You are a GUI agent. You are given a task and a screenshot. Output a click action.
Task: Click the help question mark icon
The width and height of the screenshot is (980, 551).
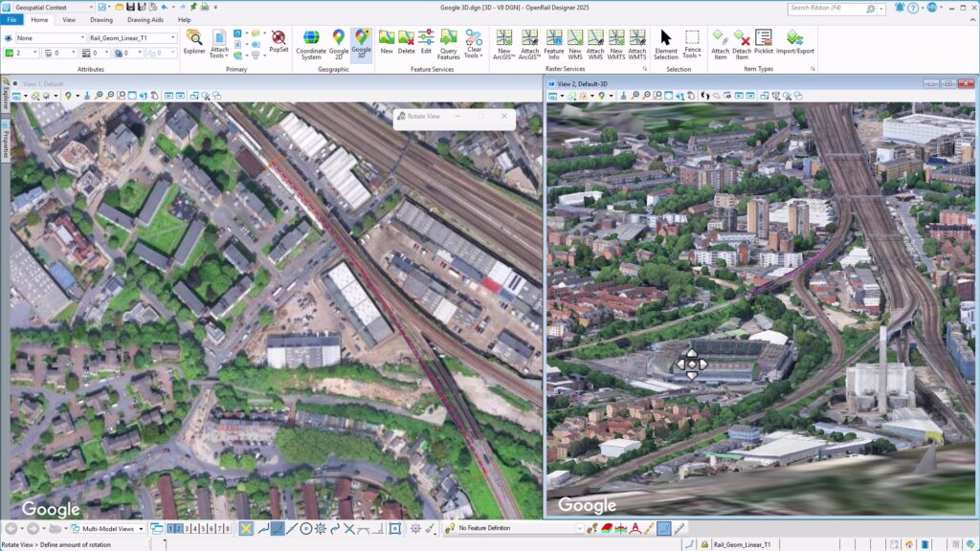[913, 8]
